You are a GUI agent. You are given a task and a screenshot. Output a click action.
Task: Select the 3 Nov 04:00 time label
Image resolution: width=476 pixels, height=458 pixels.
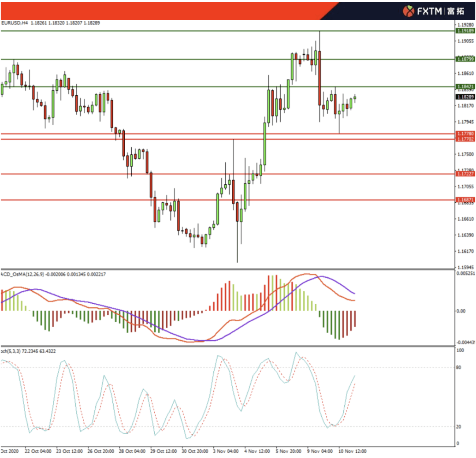click(226, 451)
